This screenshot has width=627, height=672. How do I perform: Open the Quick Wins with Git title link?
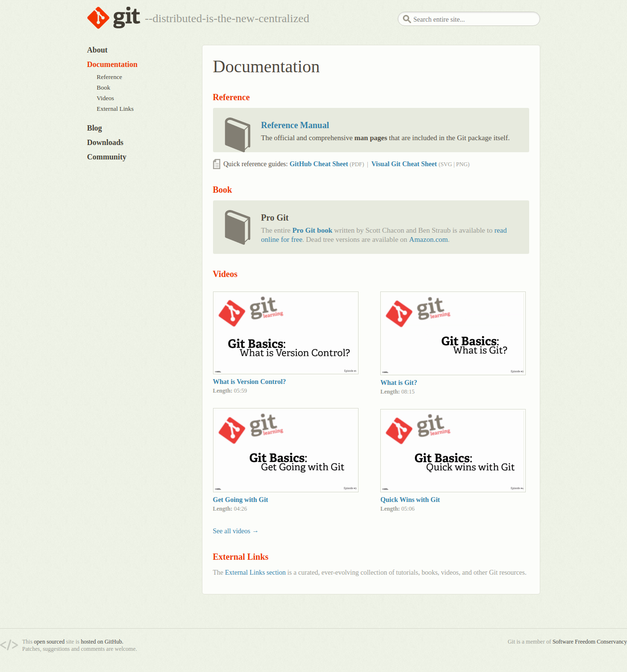tap(410, 500)
